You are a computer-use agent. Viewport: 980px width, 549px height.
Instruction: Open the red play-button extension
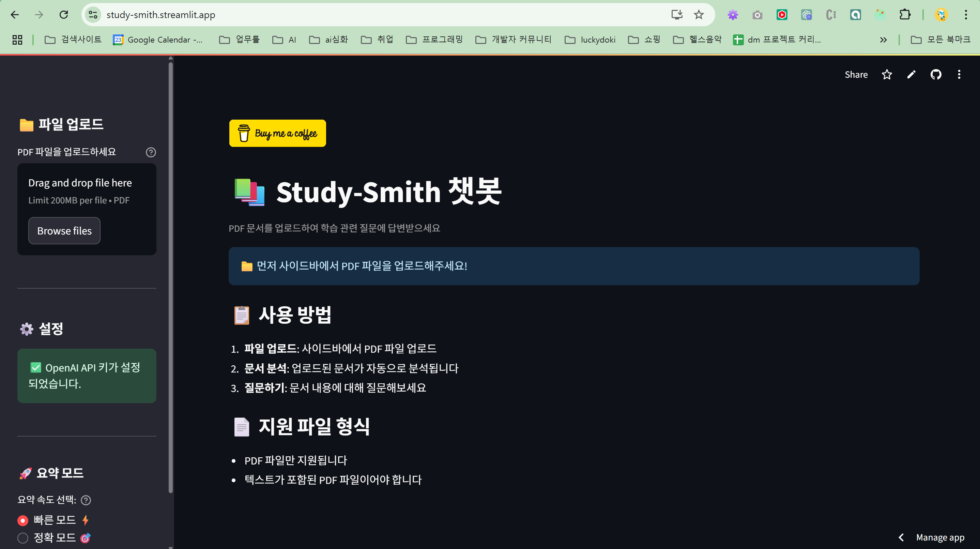click(x=782, y=15)
